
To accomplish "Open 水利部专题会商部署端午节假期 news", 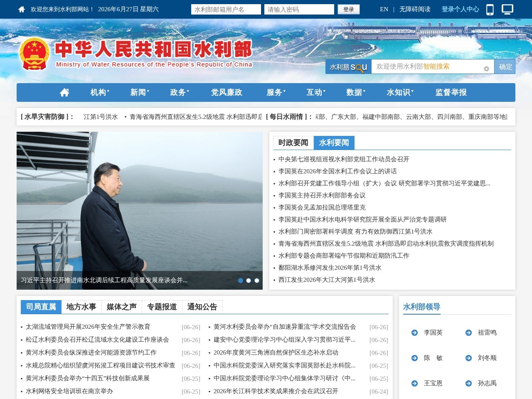I will click(x=344, y=256).
